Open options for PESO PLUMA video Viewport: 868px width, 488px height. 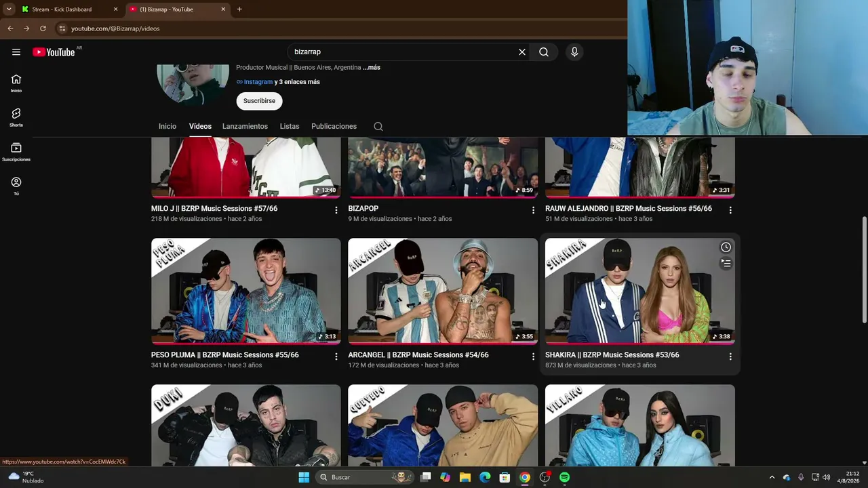(336, 357)
